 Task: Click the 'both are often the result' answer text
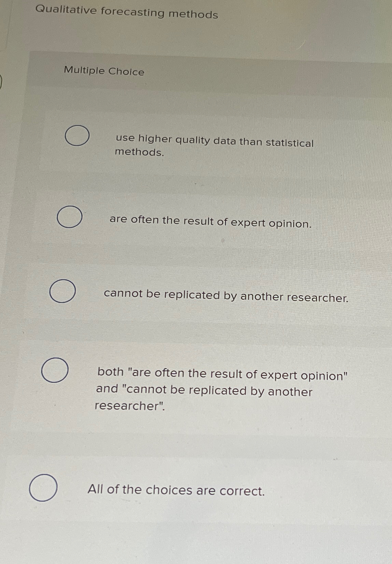(222, 391)
